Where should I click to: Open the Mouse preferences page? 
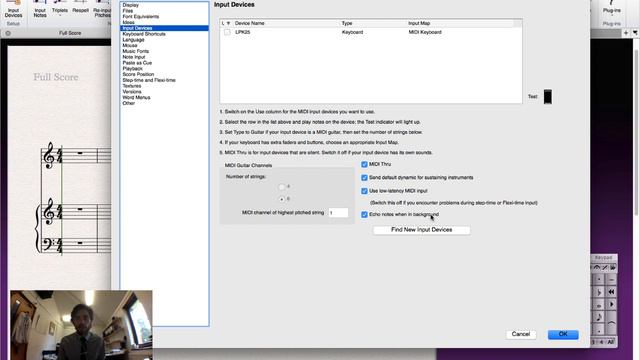(x=130, y=46)
